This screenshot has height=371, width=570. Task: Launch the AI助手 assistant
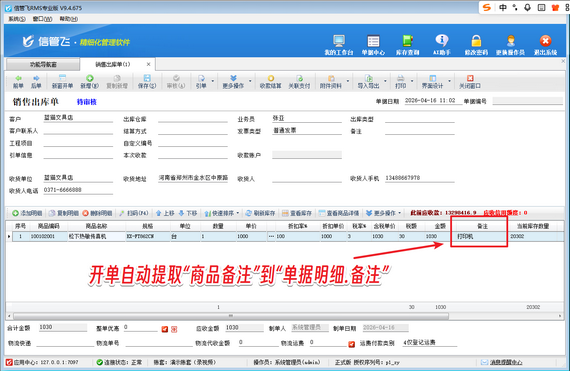click(442, 45)
